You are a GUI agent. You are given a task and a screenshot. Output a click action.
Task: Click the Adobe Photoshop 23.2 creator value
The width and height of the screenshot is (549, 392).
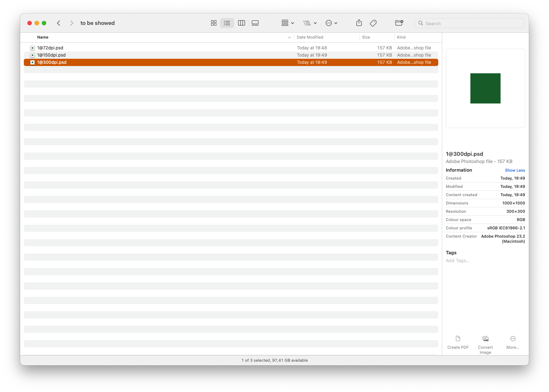pos(503,239)
